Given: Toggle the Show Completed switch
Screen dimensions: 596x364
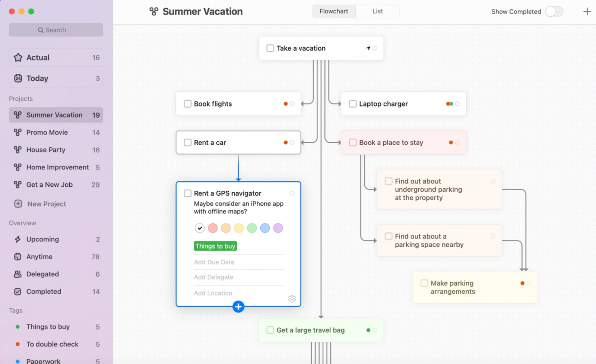Looking at the screenshot, I should (554, 12).
